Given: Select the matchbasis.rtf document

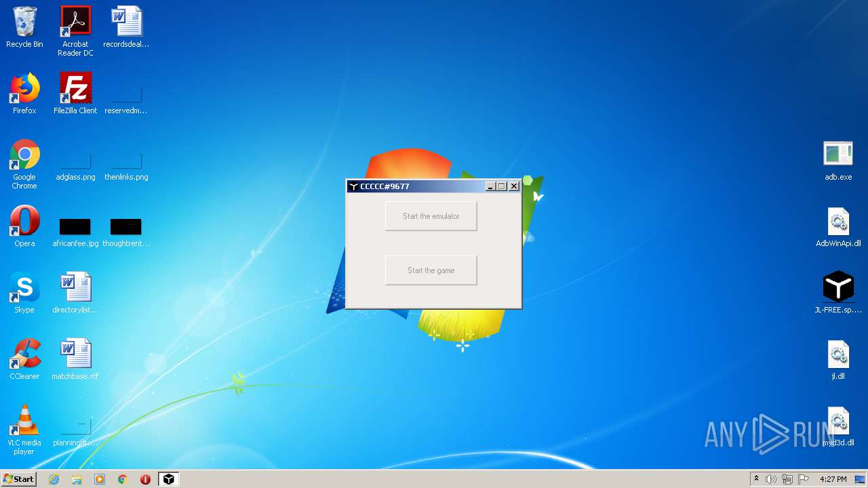Looking at the screenshot, I should coord(75,359).
